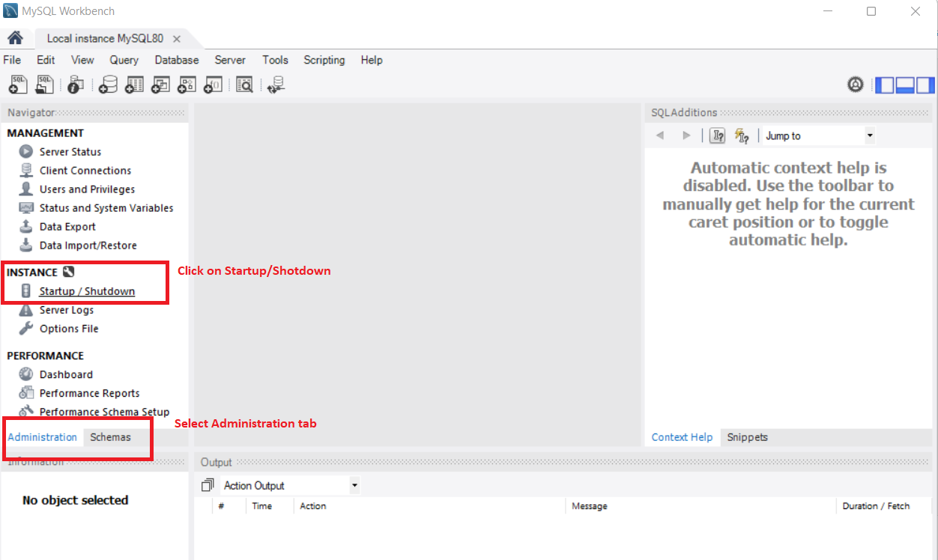
Task: Switch to the Schemas tab
Action: point(109,436)
